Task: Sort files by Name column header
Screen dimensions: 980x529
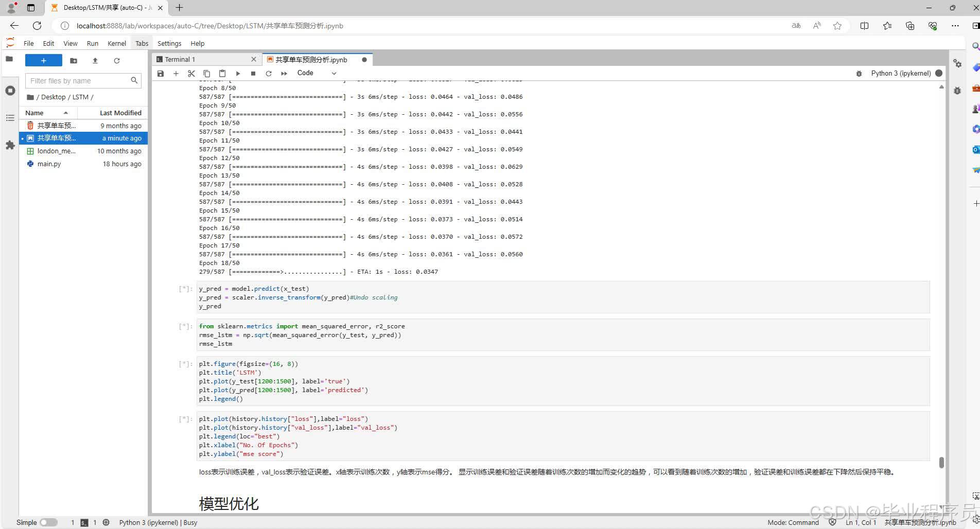Action: pyautogui.click(x=48, y=113)
